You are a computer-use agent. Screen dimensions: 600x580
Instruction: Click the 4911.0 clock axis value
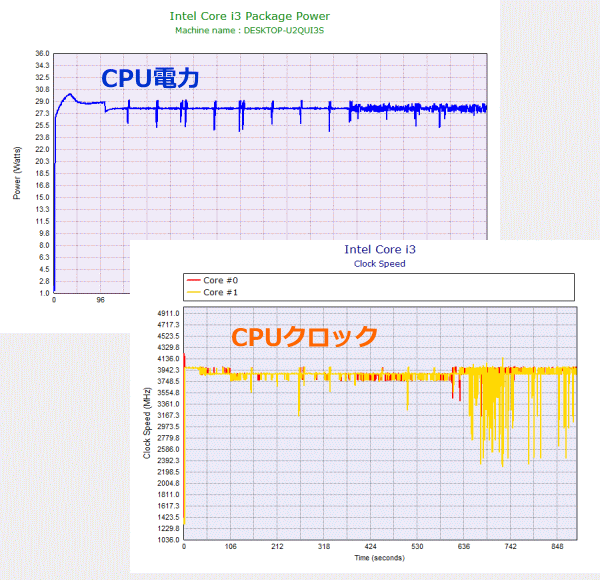click(168, 313)
